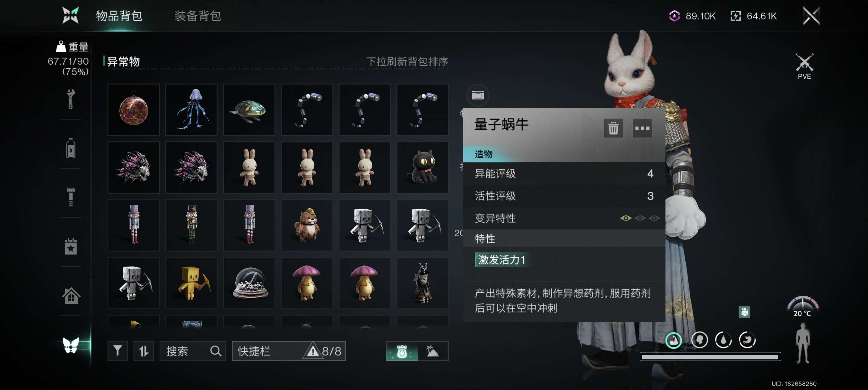Toggle the backpack view mode button
The width and height of the screenshot is (868, 390).
[402, 351]
